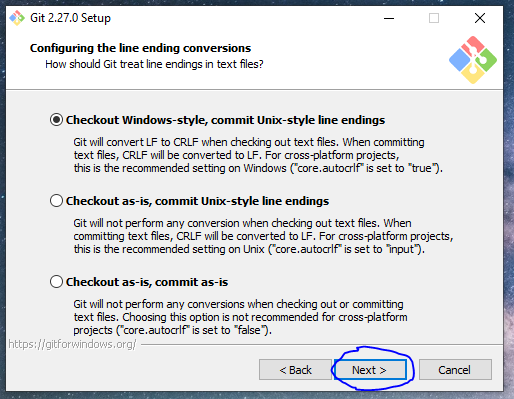Viewport: 514px width, 399px height.
Task: Proceed with the Next > button
Action: point(370,370)
